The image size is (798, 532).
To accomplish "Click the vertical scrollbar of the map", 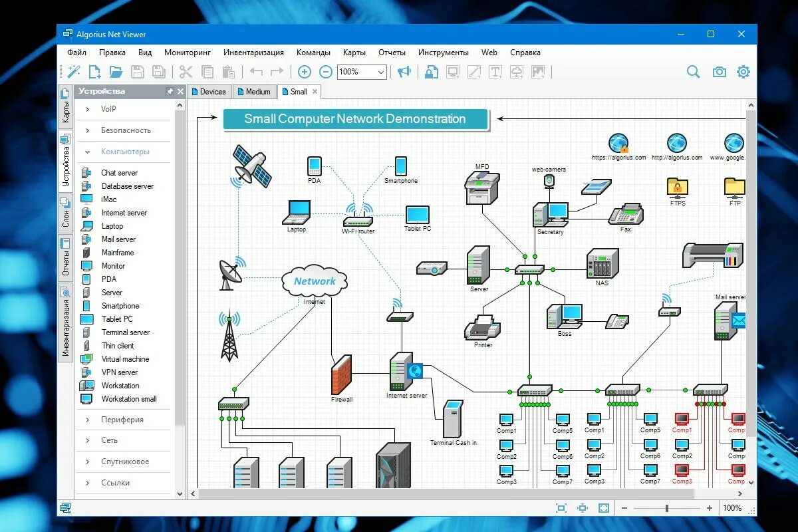I will pyautogui.click(x=751, y=274).
